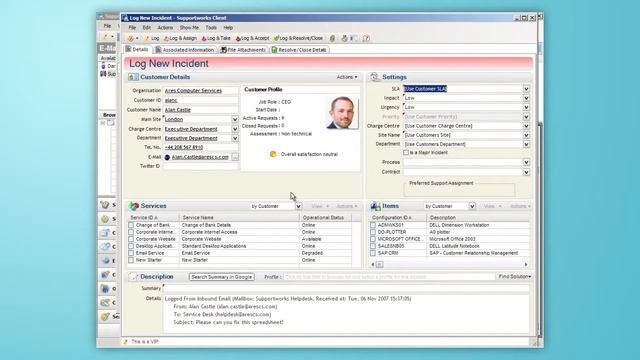
Task: Click the icon left of the help icon
Action: (x=354, y=38)
